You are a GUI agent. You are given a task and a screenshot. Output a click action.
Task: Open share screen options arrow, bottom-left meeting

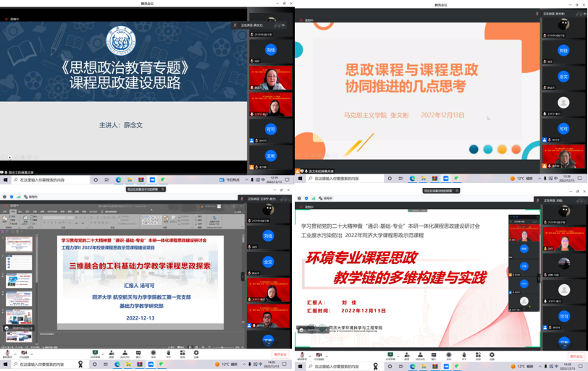coord(103,354)
